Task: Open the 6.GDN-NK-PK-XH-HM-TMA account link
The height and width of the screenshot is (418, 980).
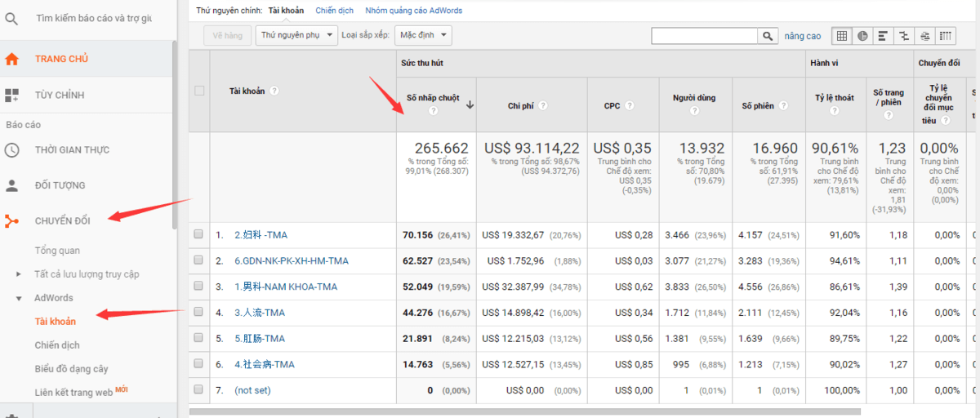Action: click(292, 260)
